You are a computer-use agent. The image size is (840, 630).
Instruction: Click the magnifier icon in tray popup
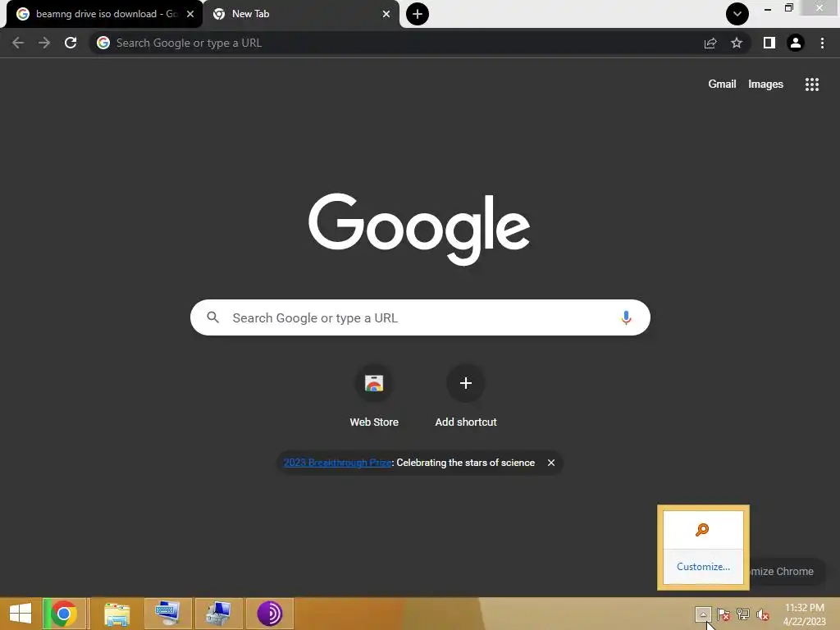pyautogui.click(x=702, y=530)
